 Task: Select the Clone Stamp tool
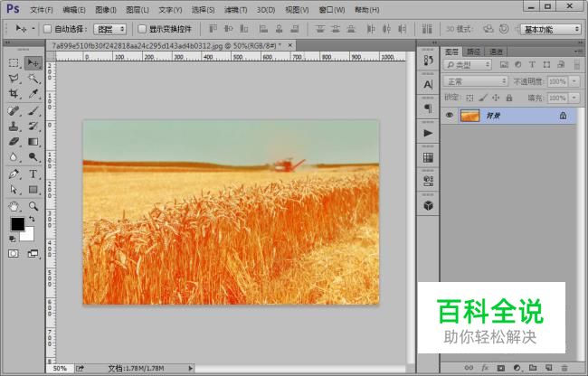tap(14, 127)
